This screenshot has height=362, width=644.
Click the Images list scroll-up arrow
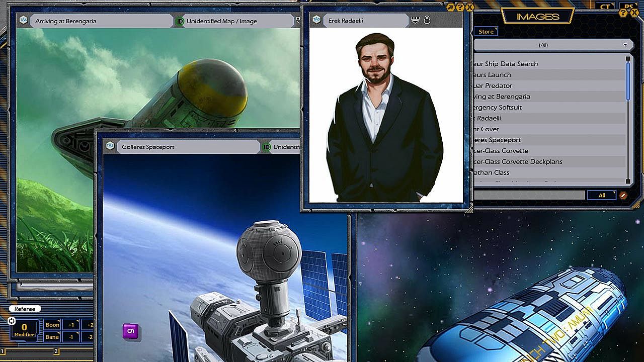628,59
